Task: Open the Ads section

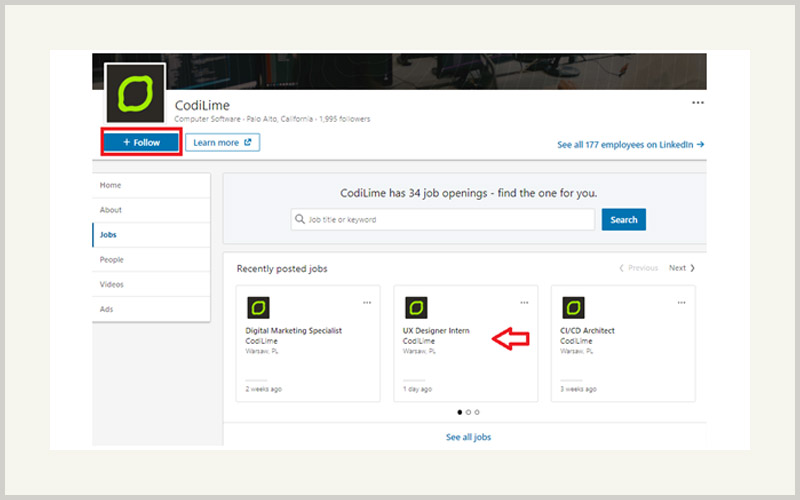Action: coord(151,309)
